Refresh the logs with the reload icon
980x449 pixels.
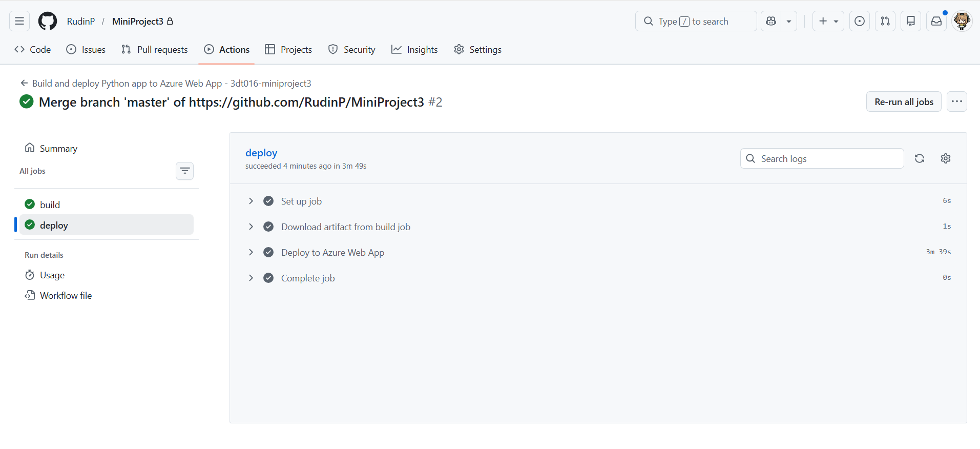coord(920,158)
